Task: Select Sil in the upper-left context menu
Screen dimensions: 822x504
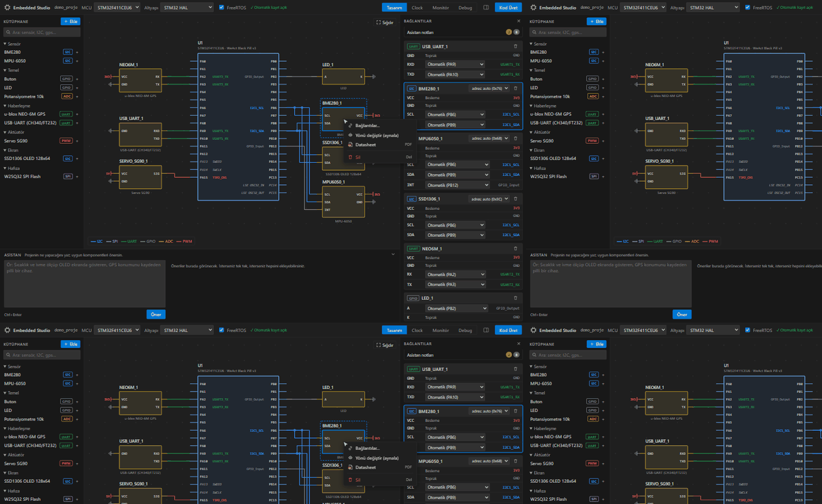Action: 381,157
